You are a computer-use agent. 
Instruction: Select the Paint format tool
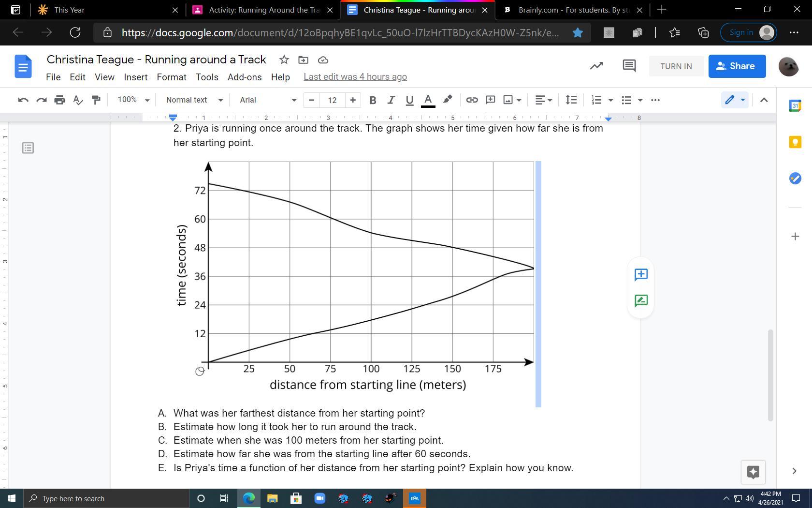pos(96,100)
